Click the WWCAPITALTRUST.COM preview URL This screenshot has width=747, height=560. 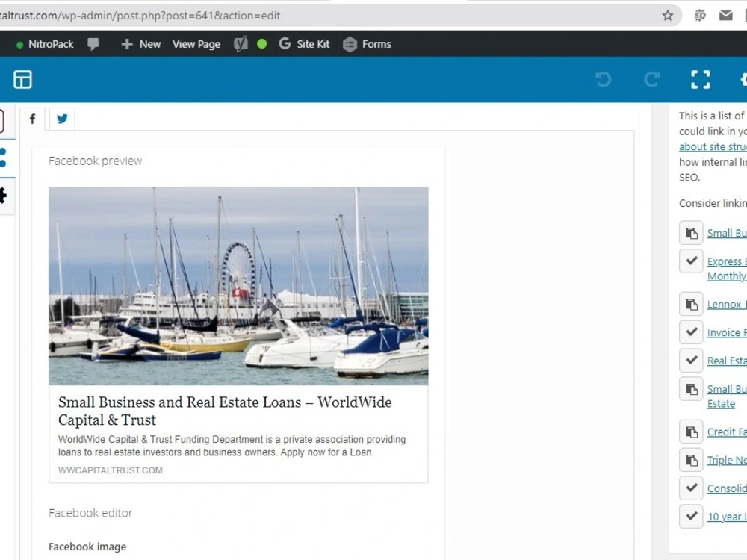tap(110, 470)
